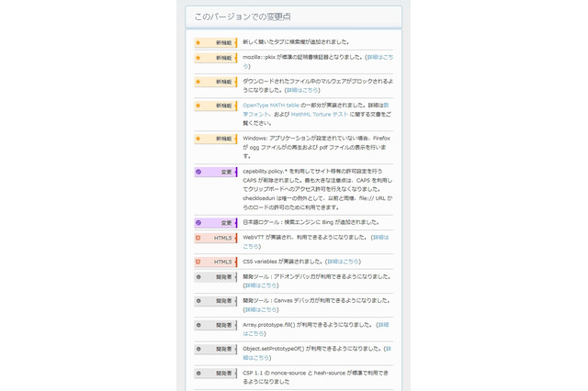Click the gear icon on the Object.setPrototypeOf() row

tap(198, 349)
